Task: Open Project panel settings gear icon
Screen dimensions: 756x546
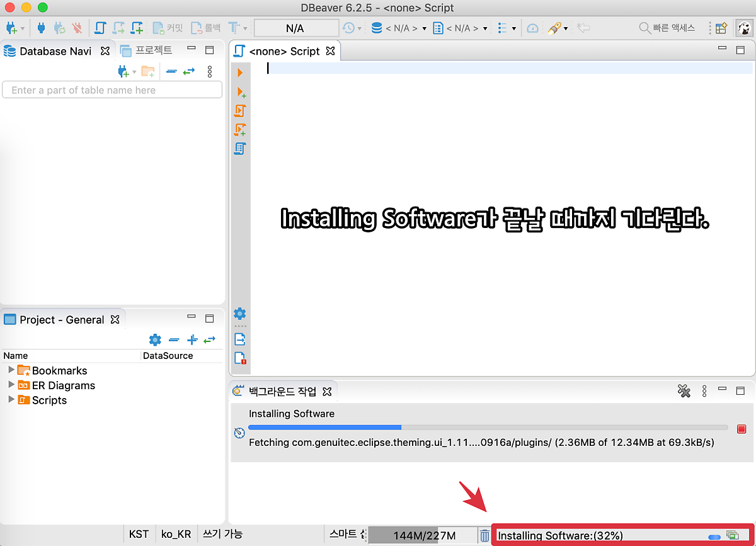Action: click(155, 340)
